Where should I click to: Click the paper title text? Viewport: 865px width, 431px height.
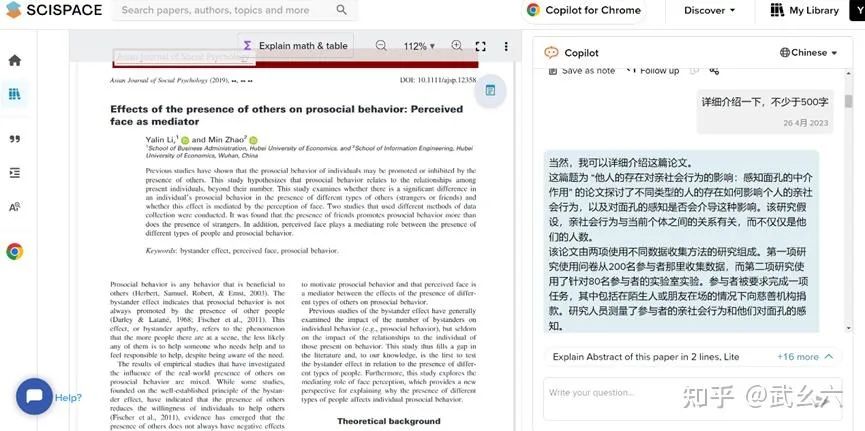286,115
